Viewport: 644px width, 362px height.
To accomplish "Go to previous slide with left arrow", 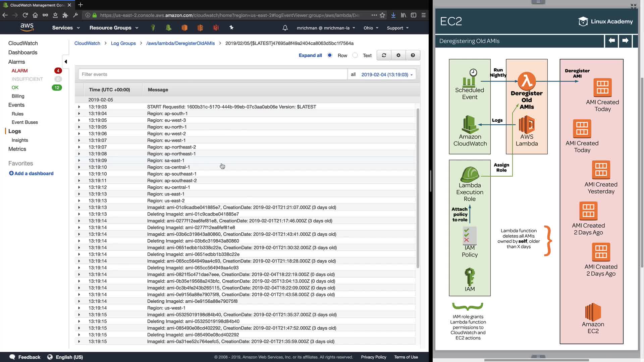I will coord(611,41).
